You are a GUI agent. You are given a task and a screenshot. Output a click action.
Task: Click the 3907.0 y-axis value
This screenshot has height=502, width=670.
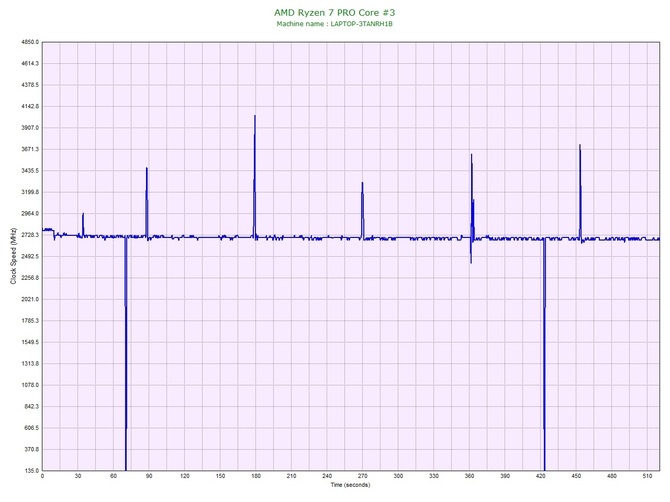pos(30,128)
